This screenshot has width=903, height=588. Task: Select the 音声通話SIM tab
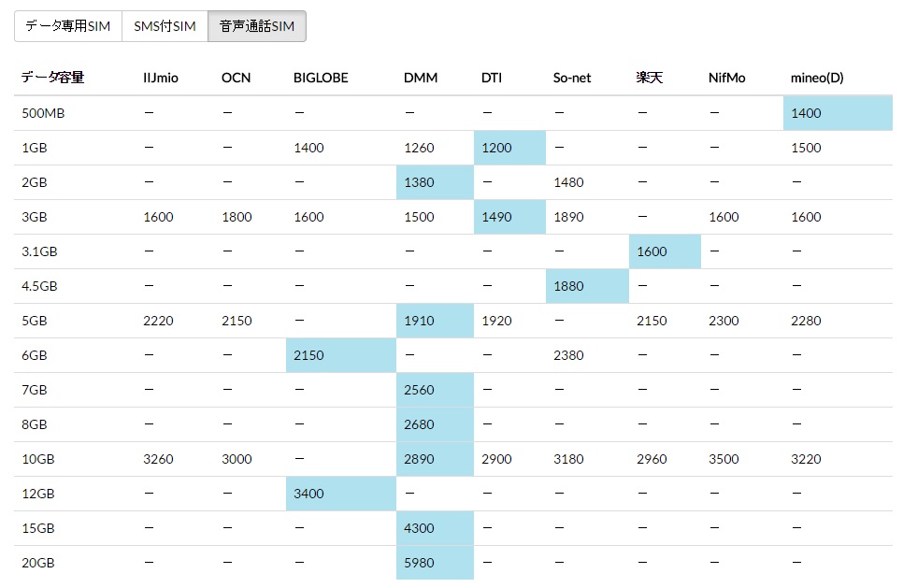(257, 26)
